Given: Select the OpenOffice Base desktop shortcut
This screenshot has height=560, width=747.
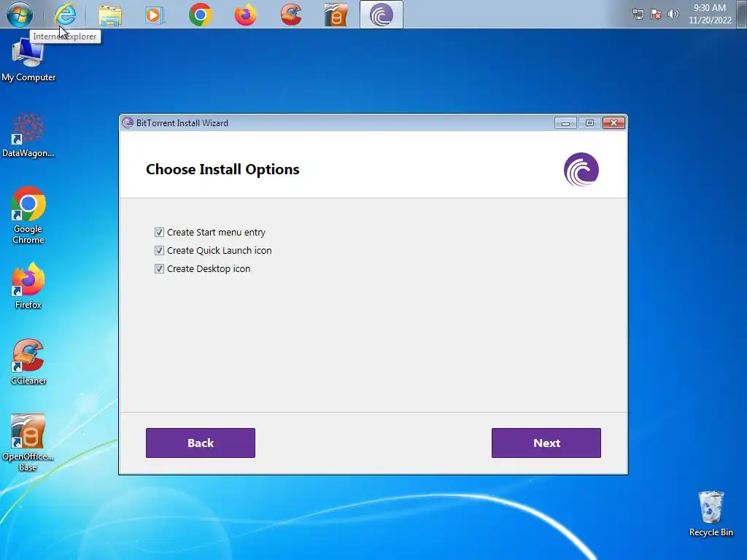Looking at the screenshot, I should pos(28,443).
